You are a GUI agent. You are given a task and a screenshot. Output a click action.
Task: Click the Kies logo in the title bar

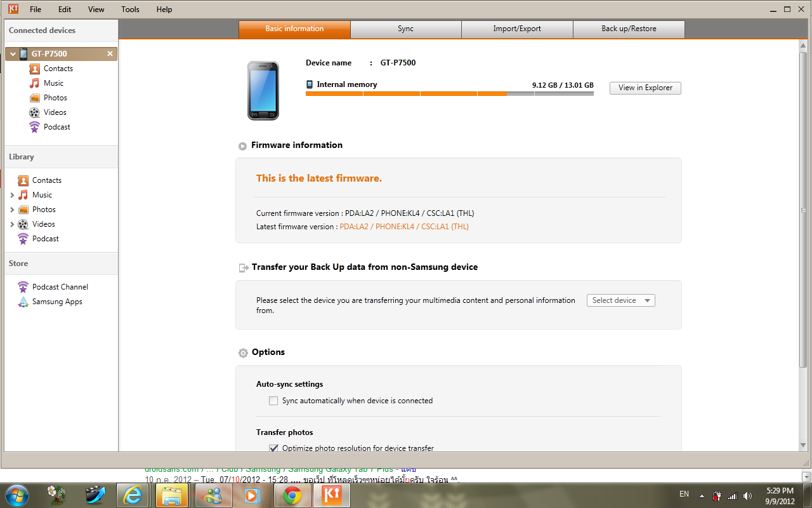13,9
